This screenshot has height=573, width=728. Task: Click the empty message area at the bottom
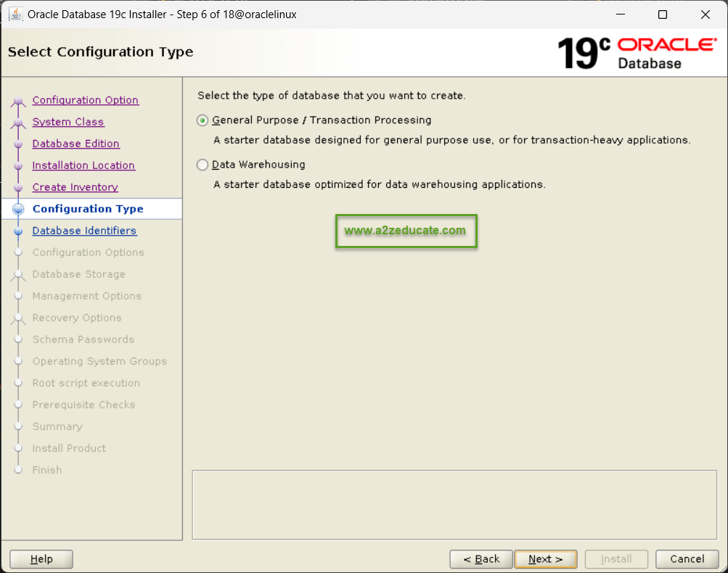(454, 504)
